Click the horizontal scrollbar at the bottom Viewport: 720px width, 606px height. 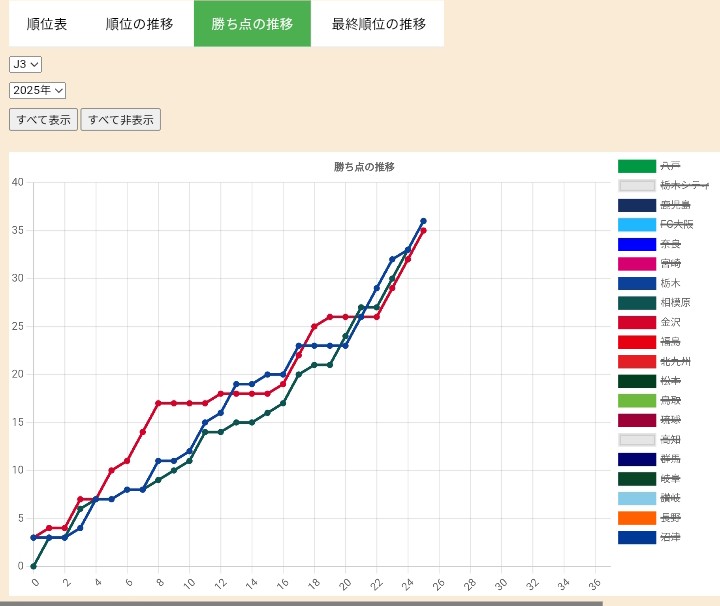point(300,603)
